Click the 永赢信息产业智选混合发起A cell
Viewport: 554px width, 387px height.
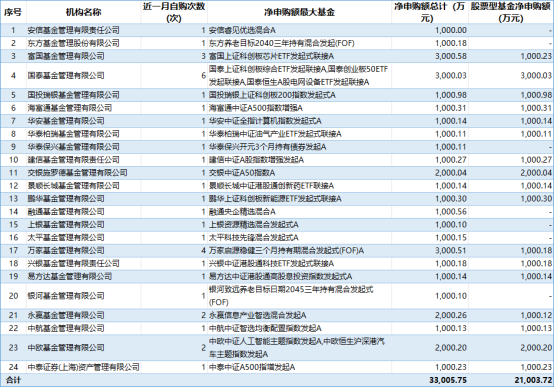click(299, 315)
